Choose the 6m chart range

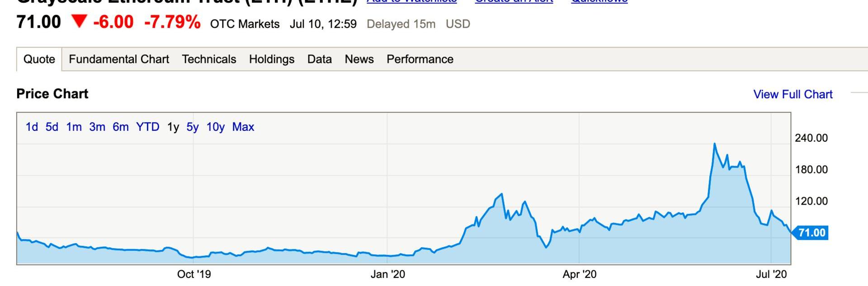(121, 127)
